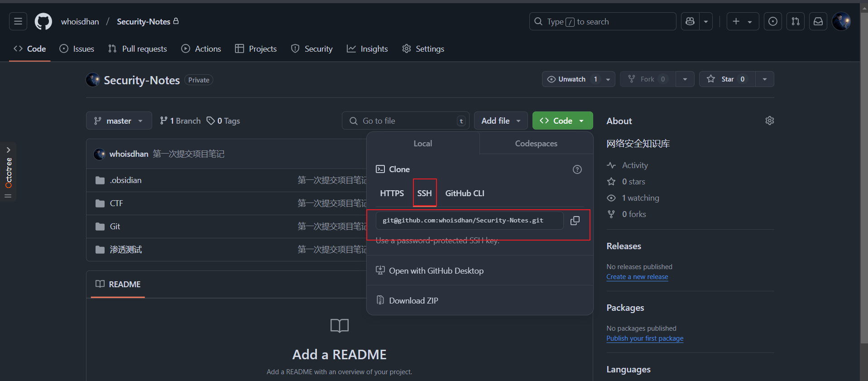The image size is (868, 381).
Task: Open the GitHub homepage via Octocat logo
Action: tap(43, 21)
